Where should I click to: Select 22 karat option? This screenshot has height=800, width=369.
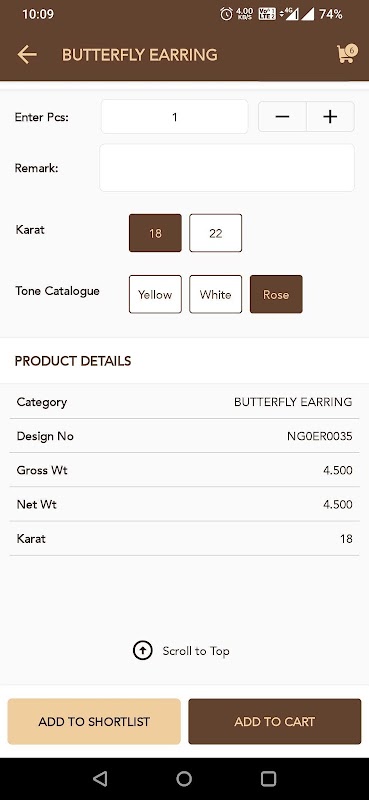(215, 233)
